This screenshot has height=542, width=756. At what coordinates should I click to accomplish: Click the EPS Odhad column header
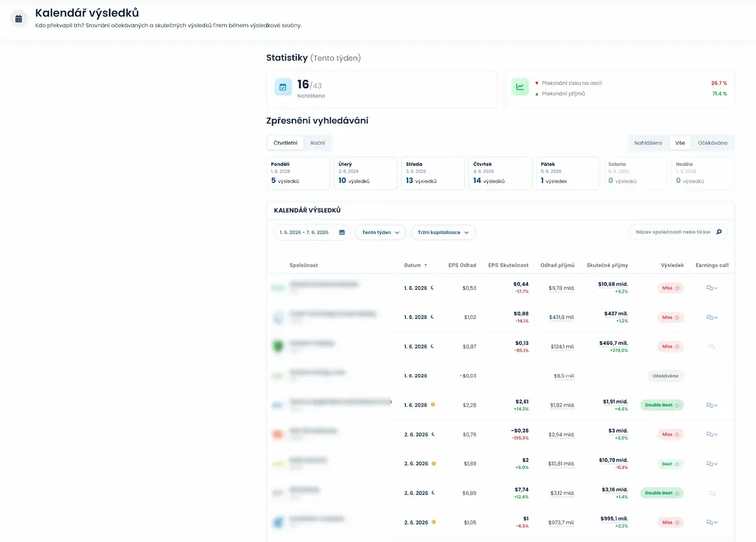pos(462,265)
